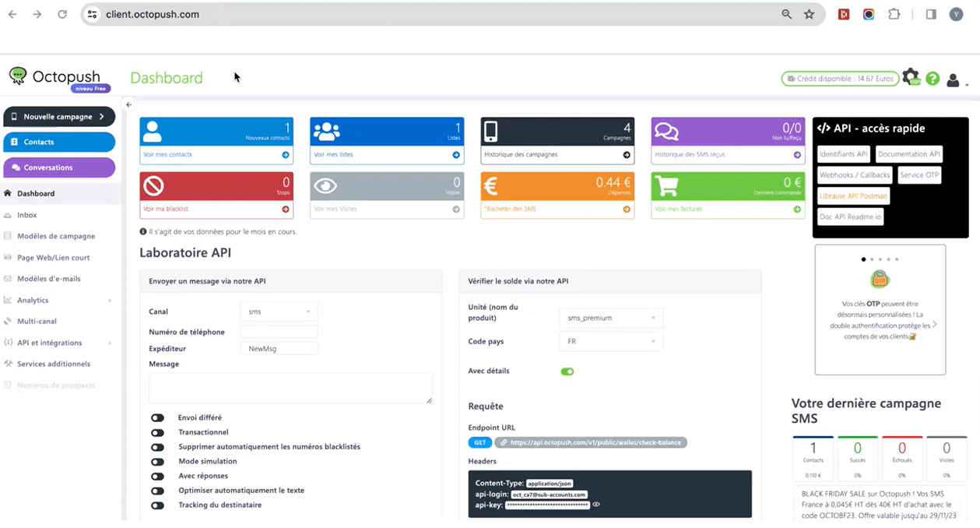Open the green help icon in the header
The image size is (980, 528).
coord(933,78)
